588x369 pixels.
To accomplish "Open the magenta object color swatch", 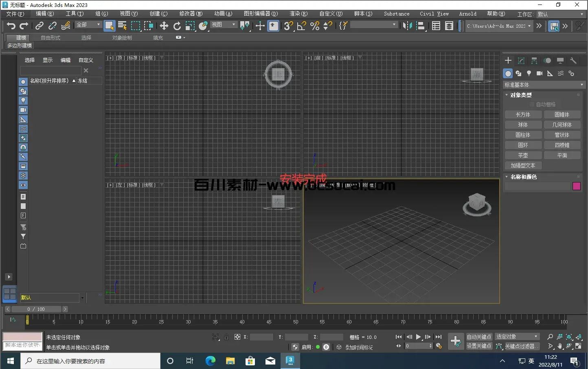I will coord(577,186).
